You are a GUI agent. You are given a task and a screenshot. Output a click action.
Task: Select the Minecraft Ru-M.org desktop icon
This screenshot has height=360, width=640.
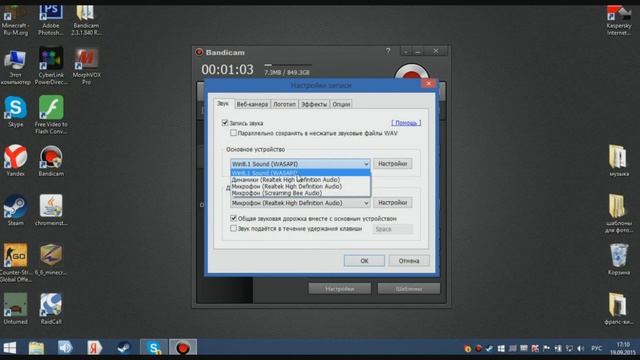(16, 20)
